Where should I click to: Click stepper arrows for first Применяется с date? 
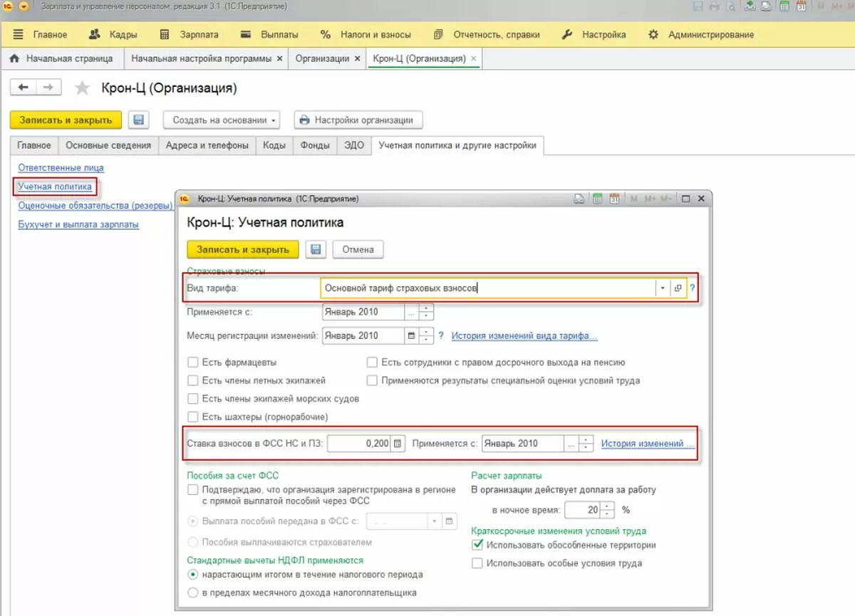pos(426,312)
